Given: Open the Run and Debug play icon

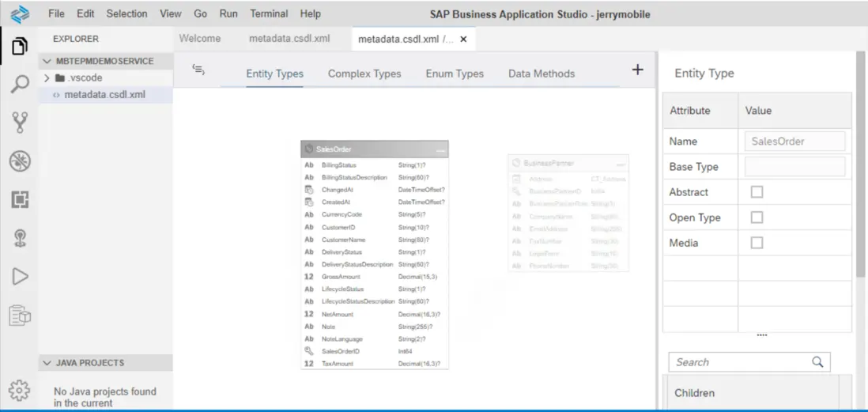Looking at the screenshot, I should coord(19,276).
